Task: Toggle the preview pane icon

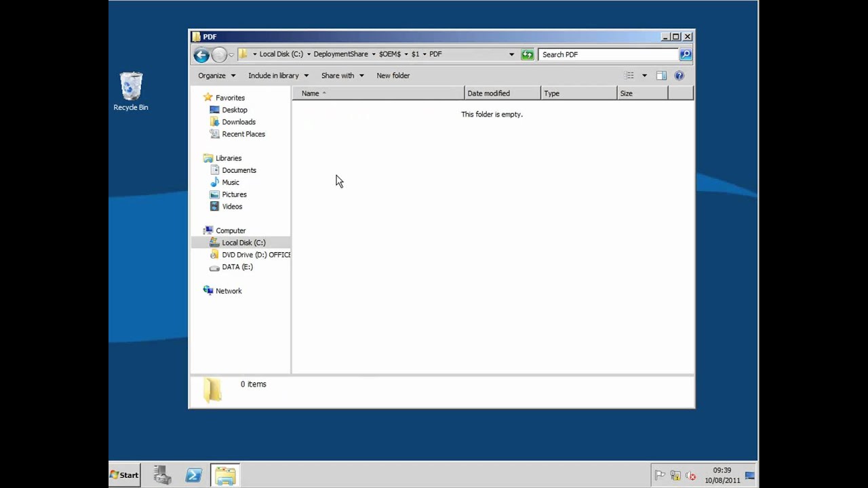Action: point(661,75)
